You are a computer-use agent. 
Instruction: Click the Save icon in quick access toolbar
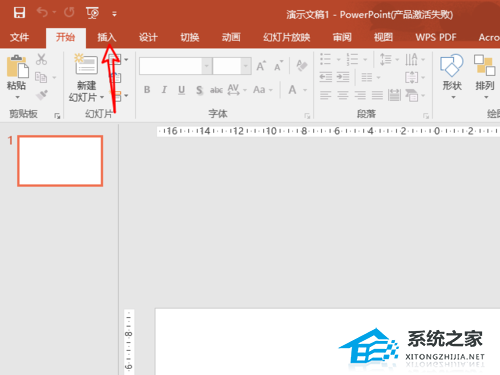click(x=19, y=13)
